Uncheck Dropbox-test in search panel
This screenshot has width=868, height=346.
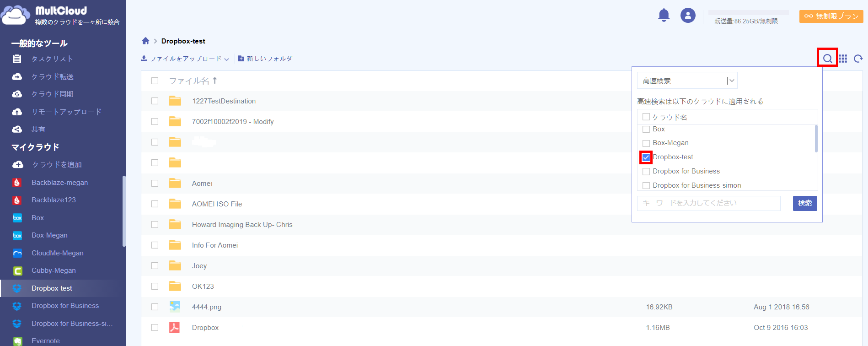(646, 157)
